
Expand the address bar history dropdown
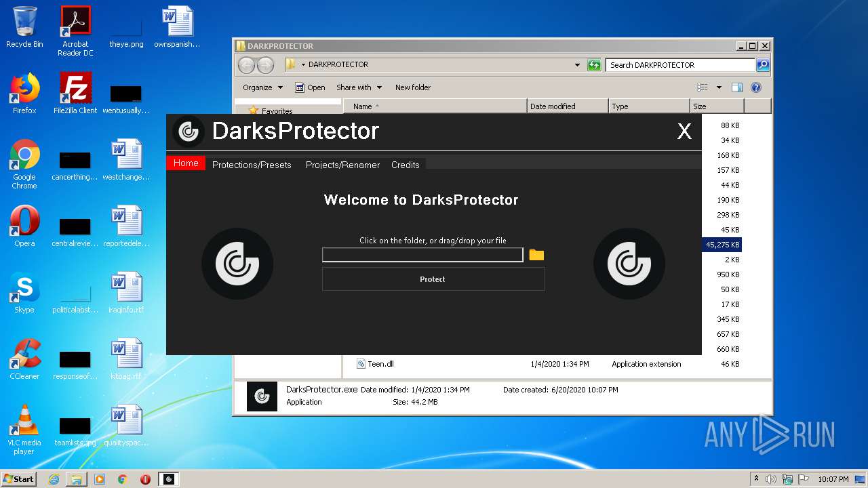click(x=577, y=65)
